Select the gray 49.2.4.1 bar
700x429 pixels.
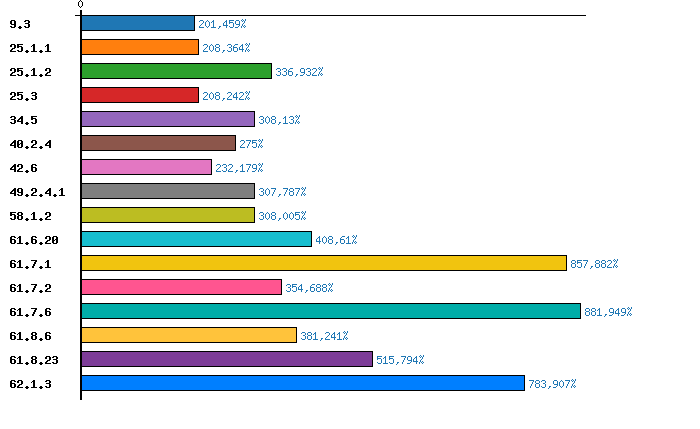tap(167, 191)
